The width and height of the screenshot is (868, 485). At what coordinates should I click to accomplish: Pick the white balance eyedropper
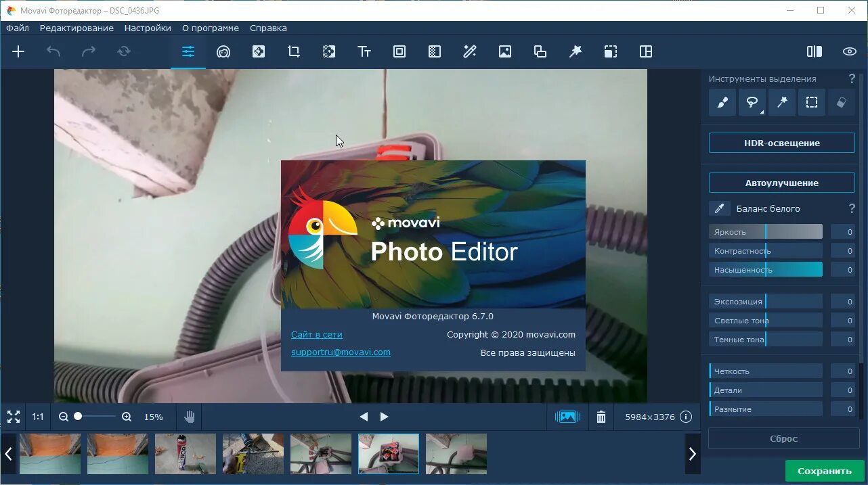pyautogui.click(x=719, y=208)
